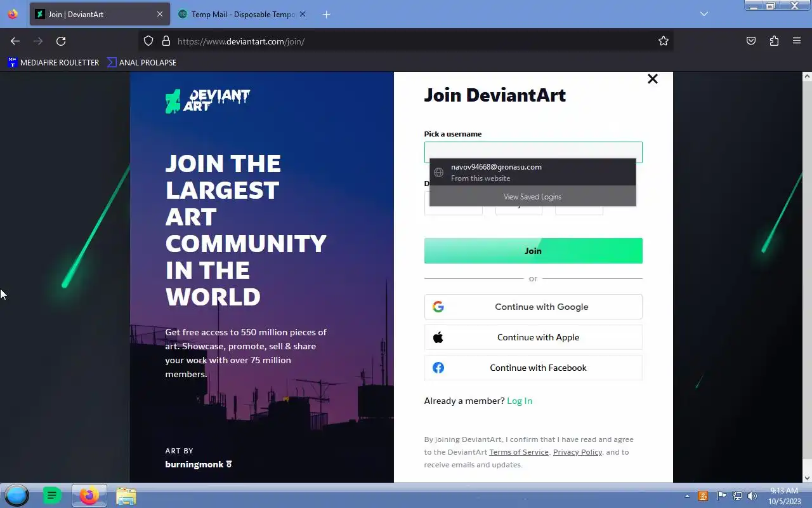Choose saved login navov94668@gronasu.com
The height and width of the screenshot is (508, 812).
coord(532,172)
